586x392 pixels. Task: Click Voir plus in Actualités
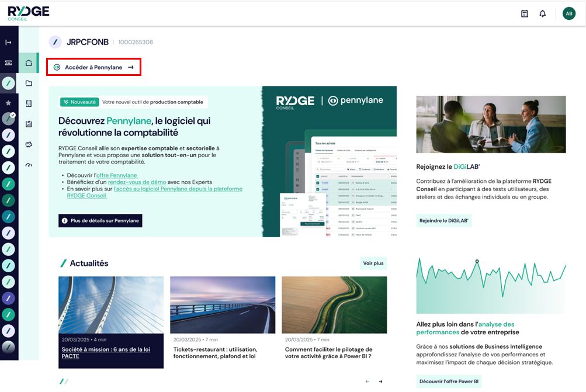tap(373, 263)
